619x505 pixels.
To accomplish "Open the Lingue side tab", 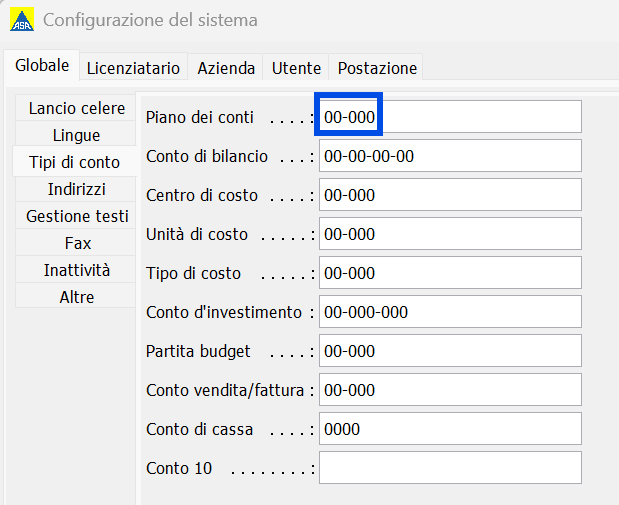I will pos(76,135).
